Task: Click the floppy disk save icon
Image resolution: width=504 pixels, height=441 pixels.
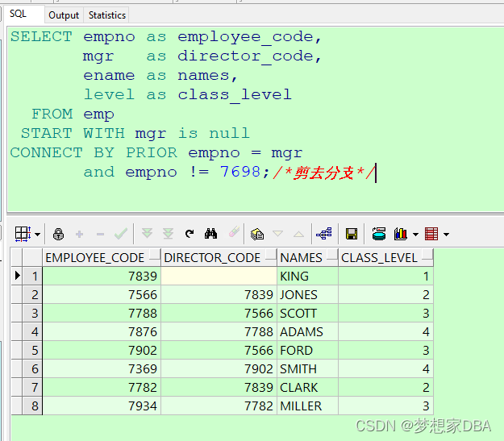Action: [x=352, y=234]
